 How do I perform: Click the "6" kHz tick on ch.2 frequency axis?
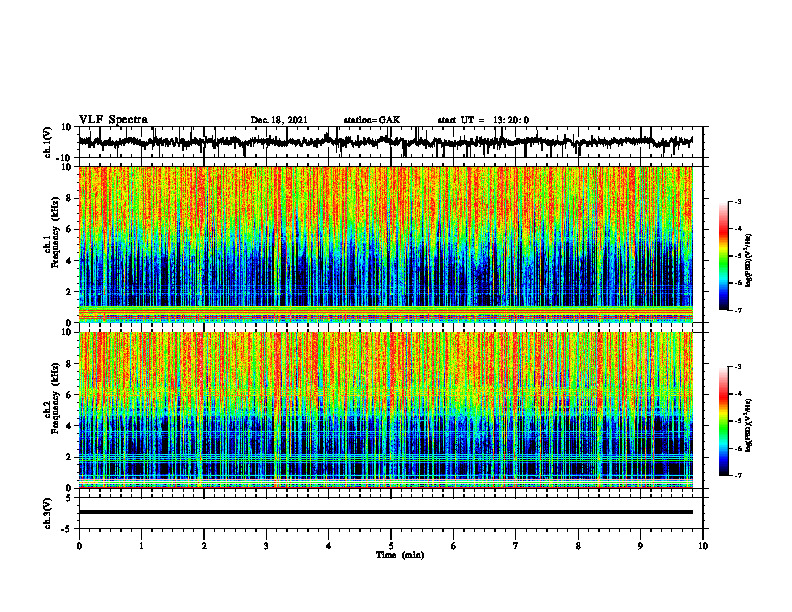click(x=70, y=395)
